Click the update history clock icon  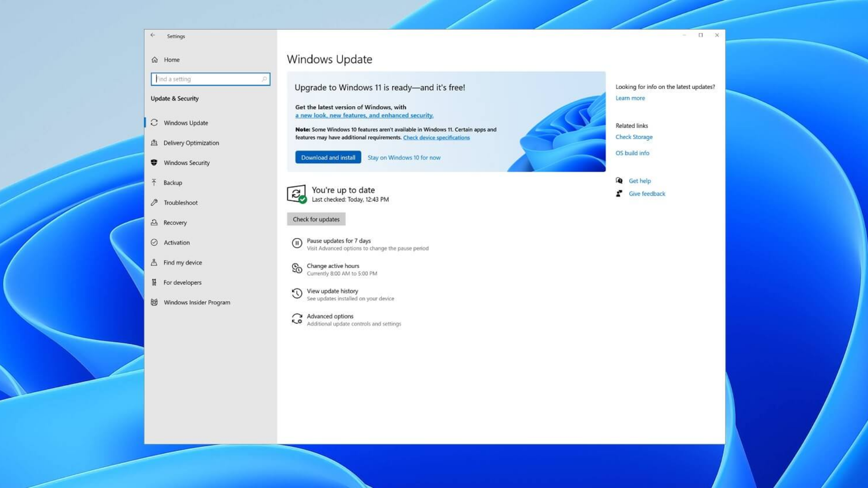pyautogui.click(x=297, y=294)
